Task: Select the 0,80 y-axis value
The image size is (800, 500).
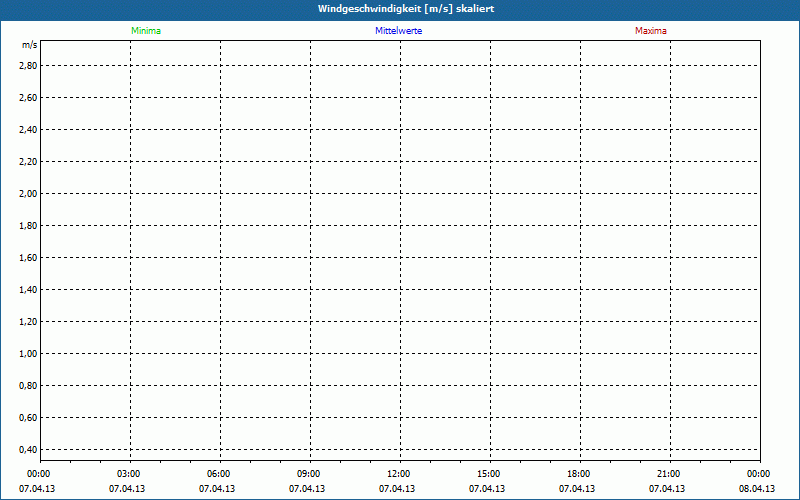Action: 28,385
